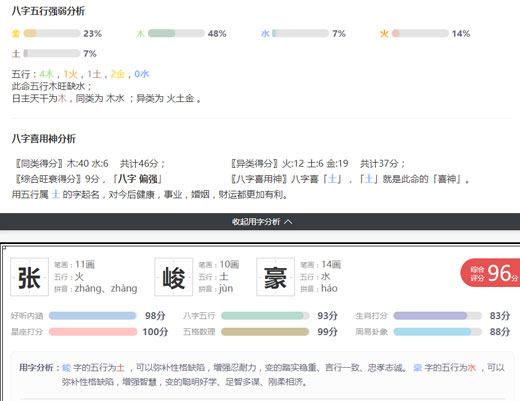Click the 木 48% progress bar

[x=176, y=33]
